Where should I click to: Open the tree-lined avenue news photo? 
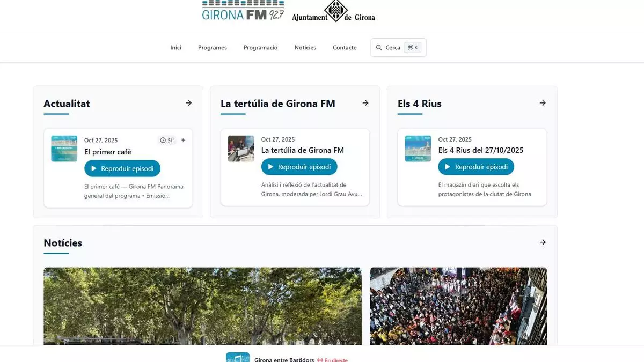point(202,306)
